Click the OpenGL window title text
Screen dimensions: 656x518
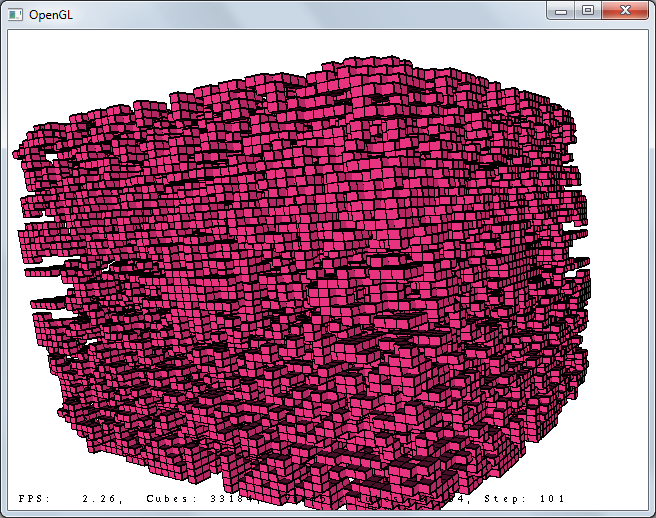pos(51,15)
